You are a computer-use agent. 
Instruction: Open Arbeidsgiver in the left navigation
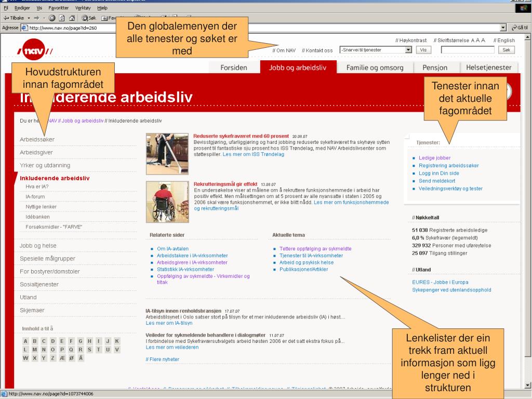click(x=36, y=152)
